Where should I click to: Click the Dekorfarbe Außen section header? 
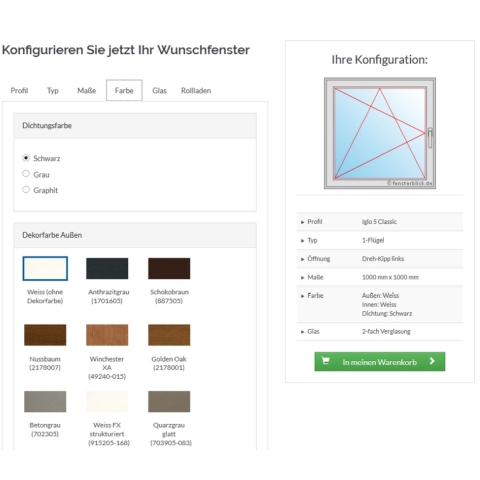coord(135,235)
